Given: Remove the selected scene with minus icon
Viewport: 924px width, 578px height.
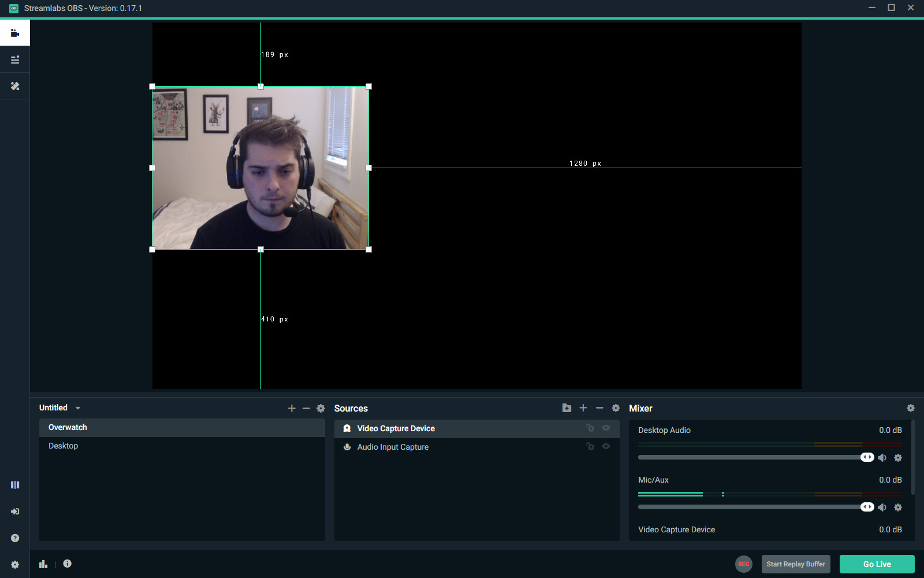Looking at the screenshot, I should click(x=306, y=408).
